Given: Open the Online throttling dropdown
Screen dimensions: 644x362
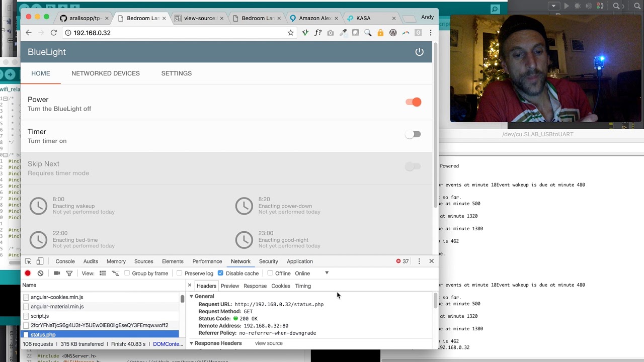Looking at the screenshot, I should coord(311,274).
